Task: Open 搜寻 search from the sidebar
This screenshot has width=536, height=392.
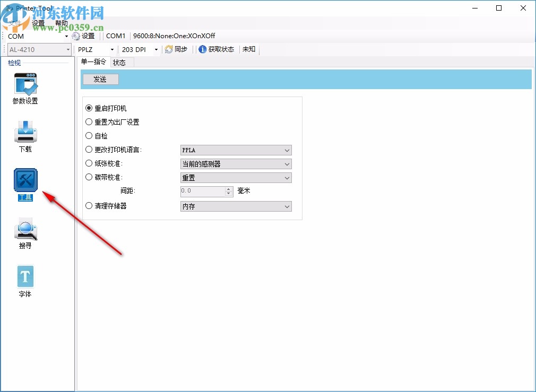Action: point(24,229)
